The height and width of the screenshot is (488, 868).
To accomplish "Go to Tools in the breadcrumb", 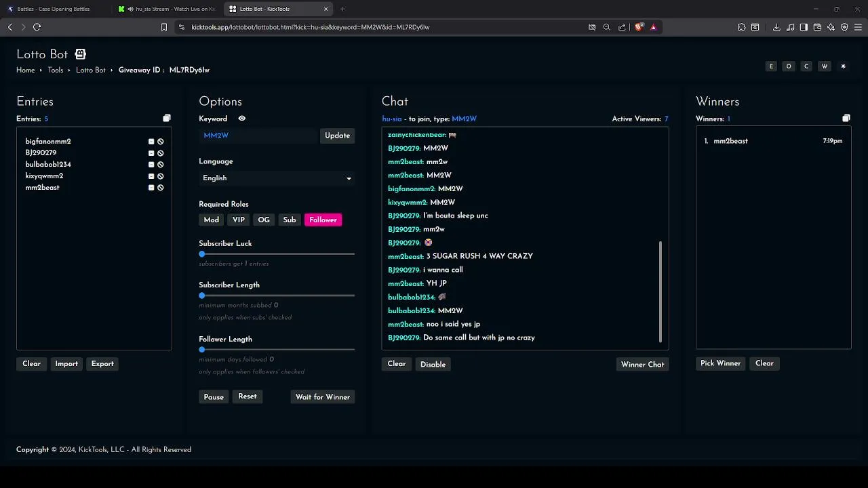I will point(56,70).
